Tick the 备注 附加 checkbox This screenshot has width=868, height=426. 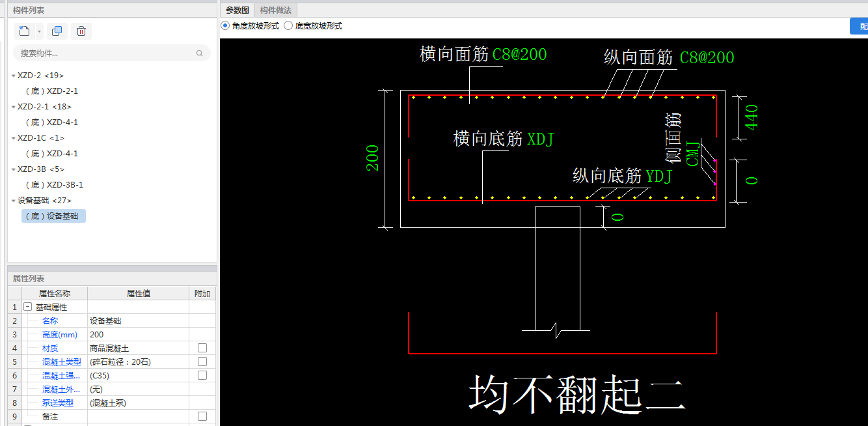(202, 416)
